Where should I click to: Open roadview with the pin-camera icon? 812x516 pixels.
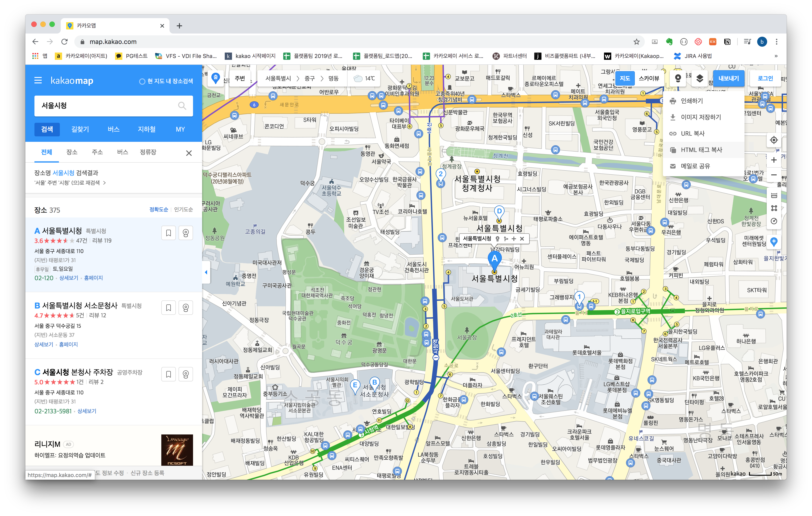(678, 79)
